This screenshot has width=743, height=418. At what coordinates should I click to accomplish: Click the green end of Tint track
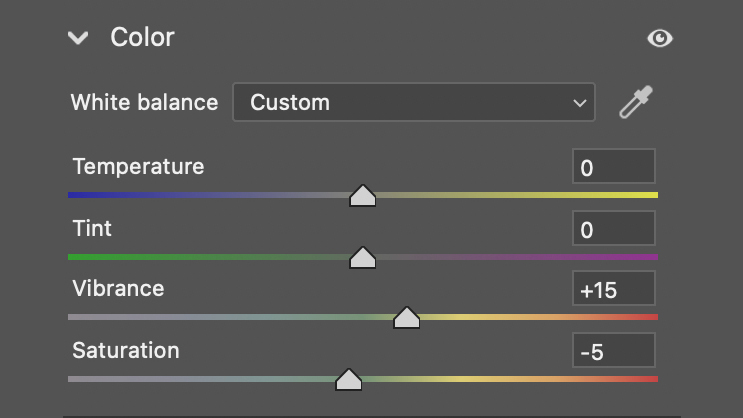click(x=77, y=257)
